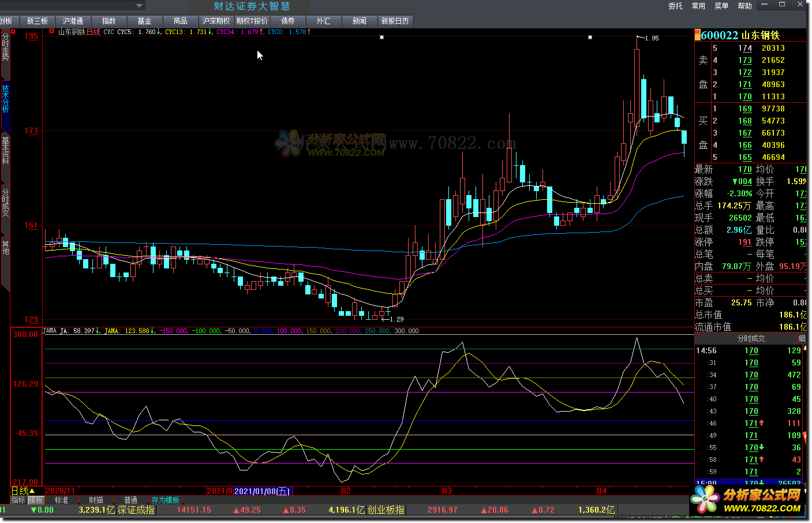
Task: Select the 模板 template tab
Action: point(36,500)
